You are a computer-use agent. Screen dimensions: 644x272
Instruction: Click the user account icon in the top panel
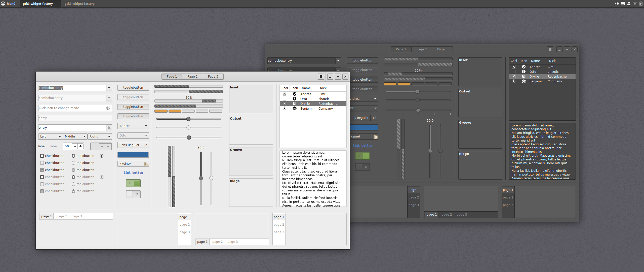click(629, 4)
